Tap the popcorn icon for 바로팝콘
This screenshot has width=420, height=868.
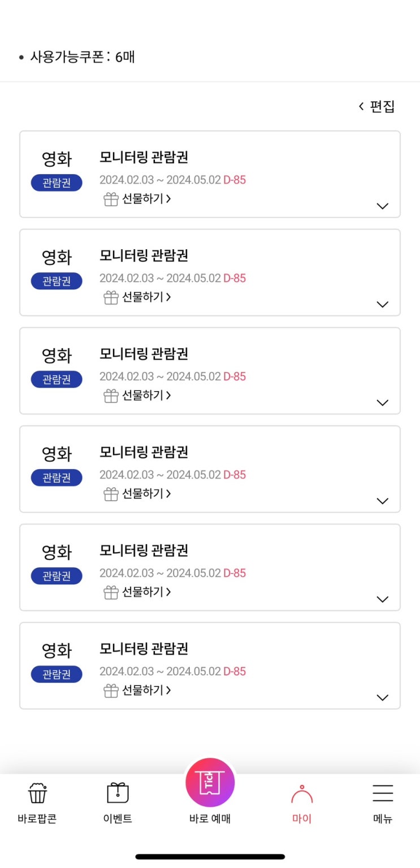37,793
